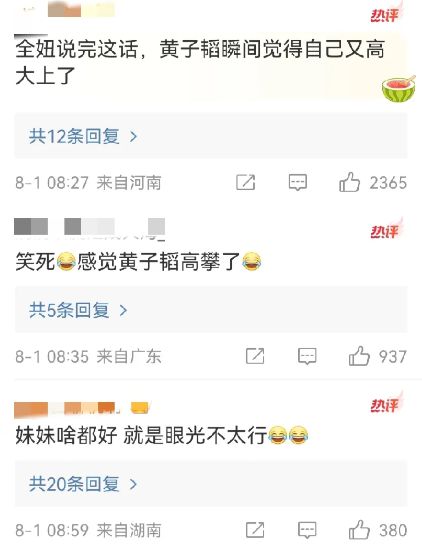Select comment text 感觉黄子韬高攀了
422x547 pixels.
tap(158, 262)
